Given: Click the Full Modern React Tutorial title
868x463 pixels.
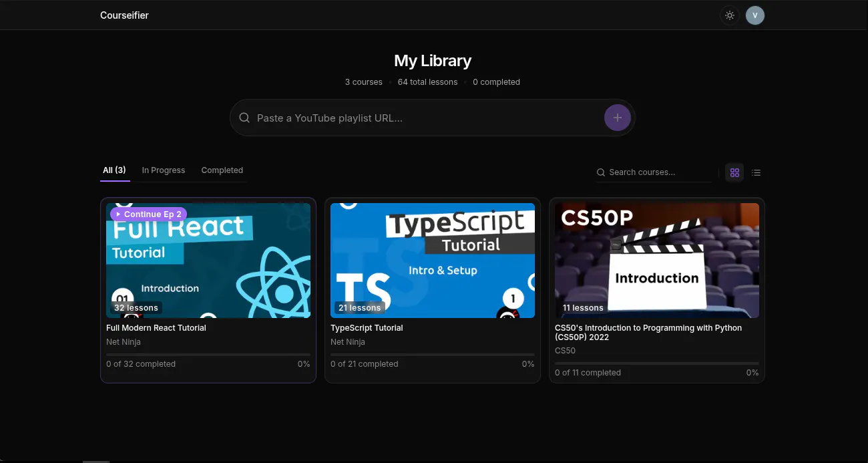Looking at the screenshot, I should pyautogui.click(x=156, y=328).
